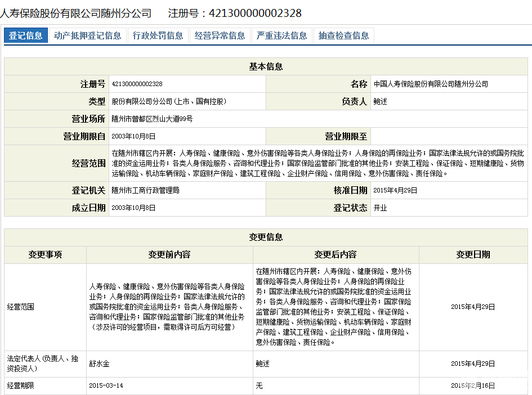Click the date 2015年2月16日
The height and width of the screenshot is (395, 532).
(473, 386)
